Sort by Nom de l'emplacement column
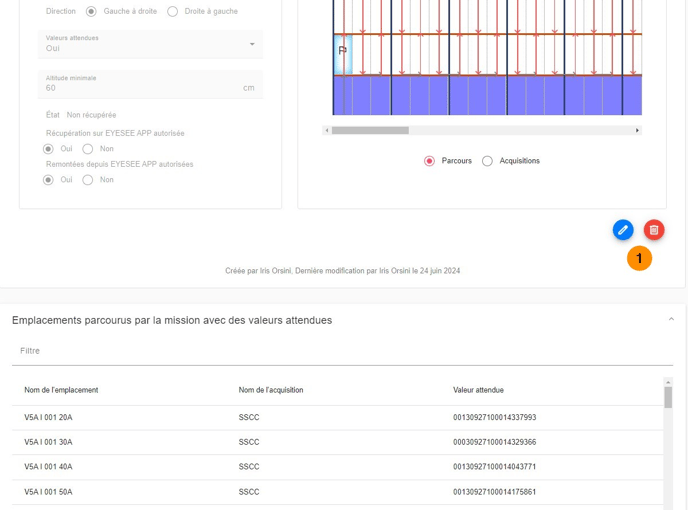This screenshot has height=510, width=688. (x=61, y=390)
